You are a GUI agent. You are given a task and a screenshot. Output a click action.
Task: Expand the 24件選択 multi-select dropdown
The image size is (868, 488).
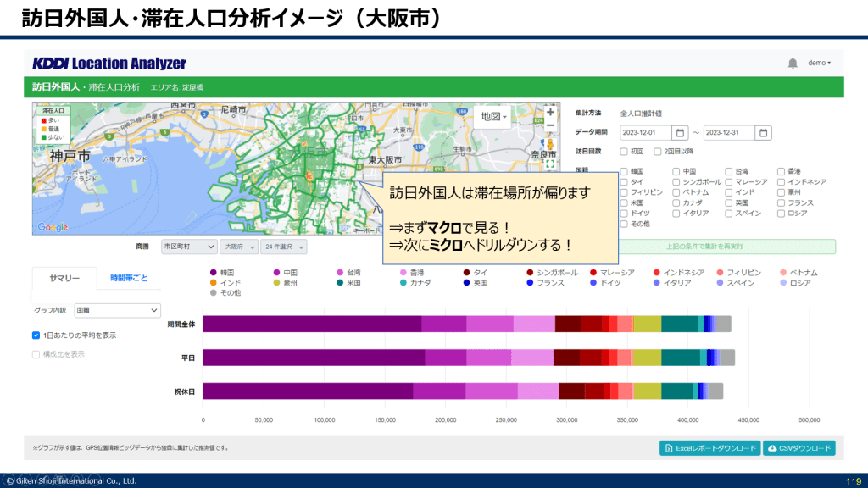(284, 247)
